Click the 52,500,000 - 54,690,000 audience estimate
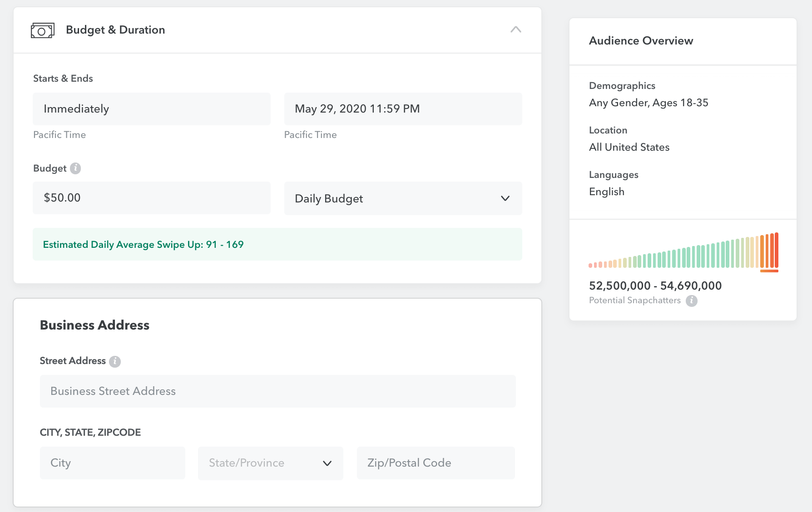The height and width of the screenshot is (512, 812). pos(655,286)
